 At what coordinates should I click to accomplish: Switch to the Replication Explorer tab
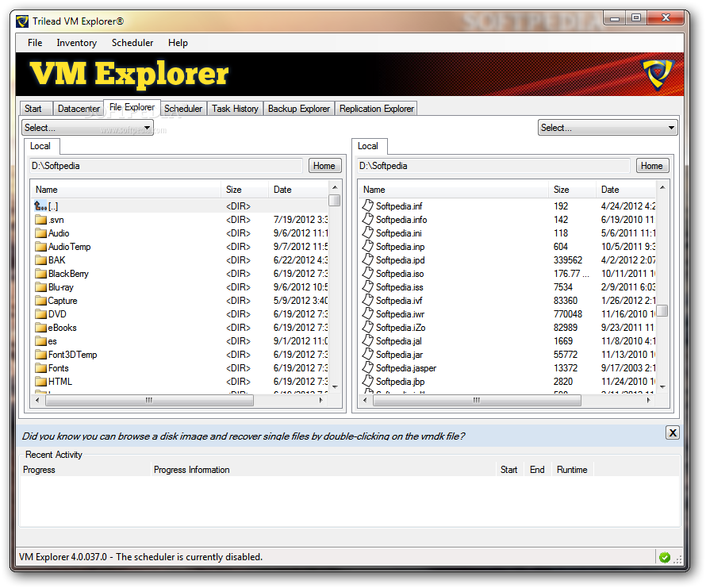pos(377,109)
